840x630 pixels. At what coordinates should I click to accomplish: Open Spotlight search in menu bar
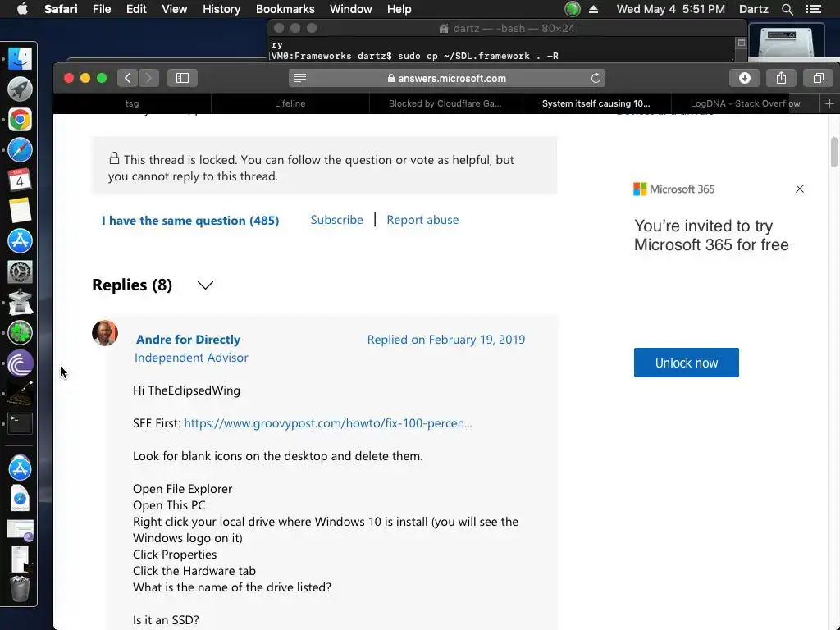(x=787, y=9)
